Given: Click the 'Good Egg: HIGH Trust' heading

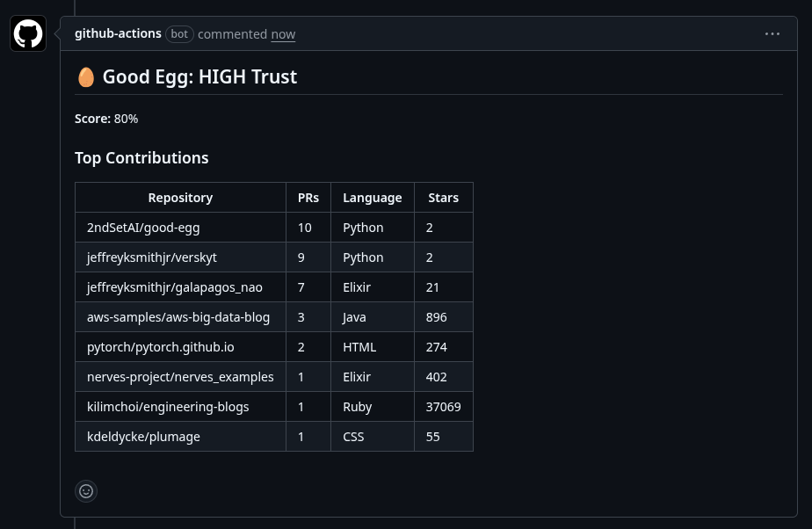Looking at the screenshot, I should pos(199,77).
